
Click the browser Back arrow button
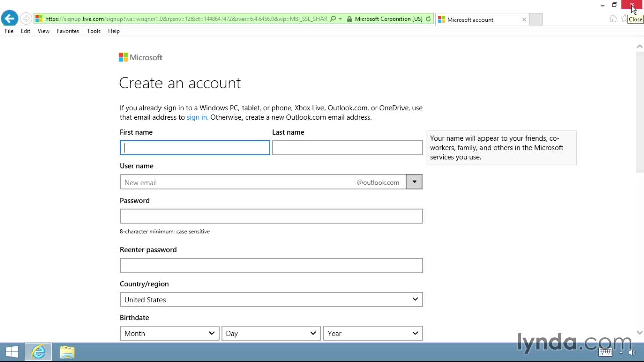point(9,19)
